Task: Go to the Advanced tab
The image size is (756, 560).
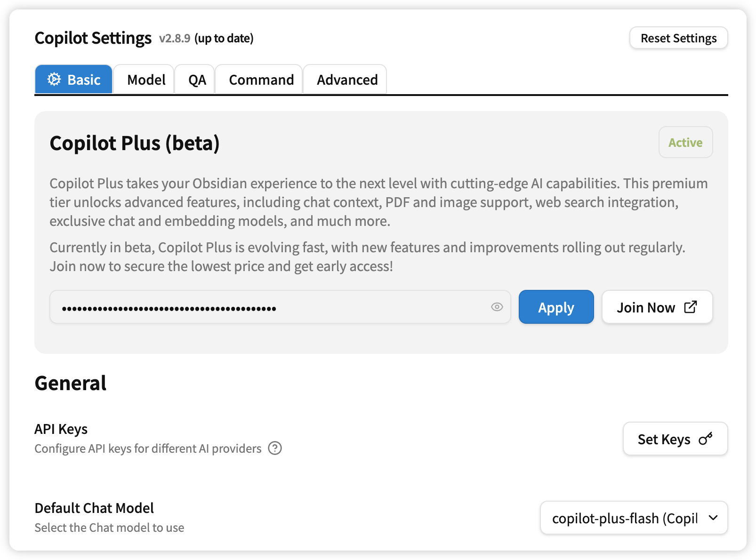Action: click(347, 80)
